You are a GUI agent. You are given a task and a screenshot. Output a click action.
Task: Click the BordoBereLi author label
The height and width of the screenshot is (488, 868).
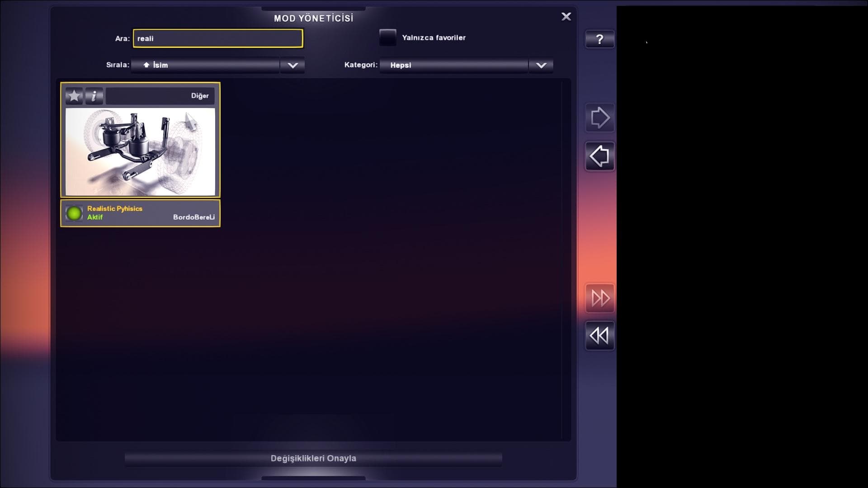click(194, 217)
